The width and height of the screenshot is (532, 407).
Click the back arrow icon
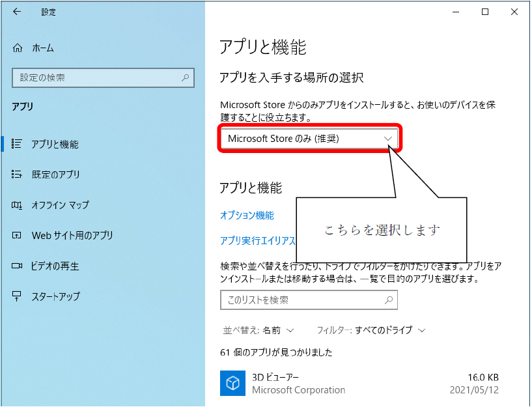point(17,12)
